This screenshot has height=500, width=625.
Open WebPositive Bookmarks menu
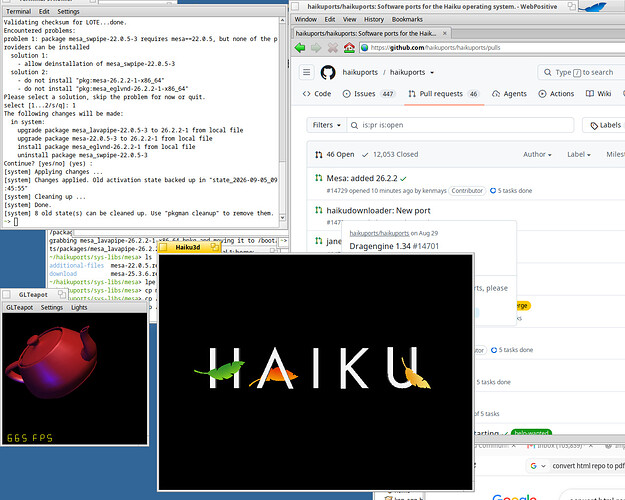pos(407,20)
